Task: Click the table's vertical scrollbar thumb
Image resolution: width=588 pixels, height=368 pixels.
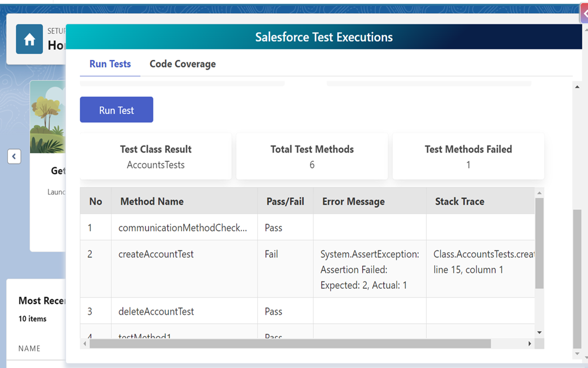Action: (539, 243)
